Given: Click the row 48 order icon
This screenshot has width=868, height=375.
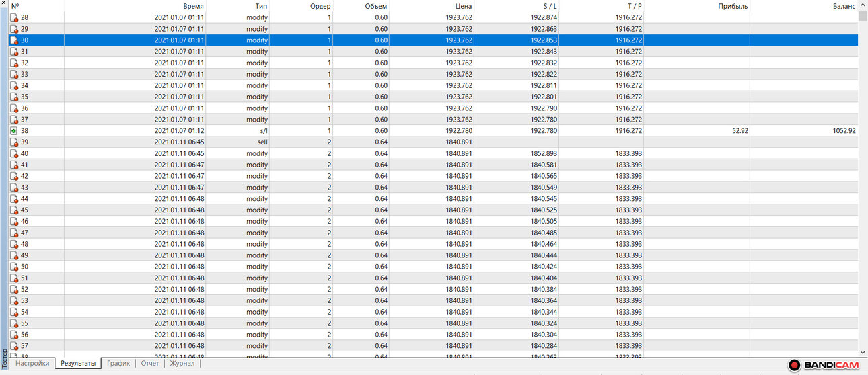Looking at the screenshot, I should (14, 244).
